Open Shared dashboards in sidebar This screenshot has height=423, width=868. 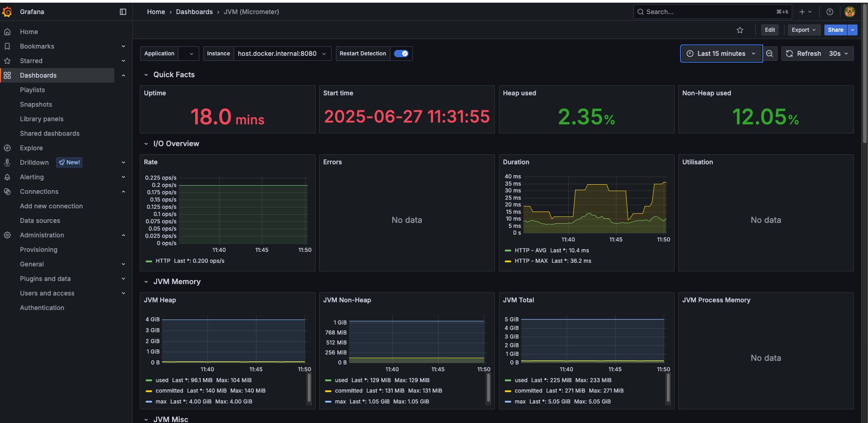pos(49,133)
